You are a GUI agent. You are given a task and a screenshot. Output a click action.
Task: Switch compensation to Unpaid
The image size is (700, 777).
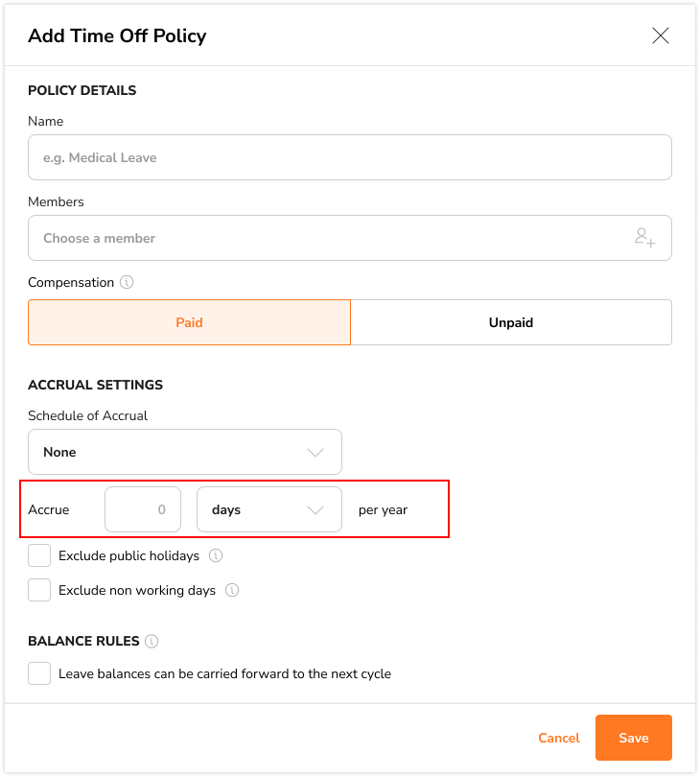tap(510, 322)
